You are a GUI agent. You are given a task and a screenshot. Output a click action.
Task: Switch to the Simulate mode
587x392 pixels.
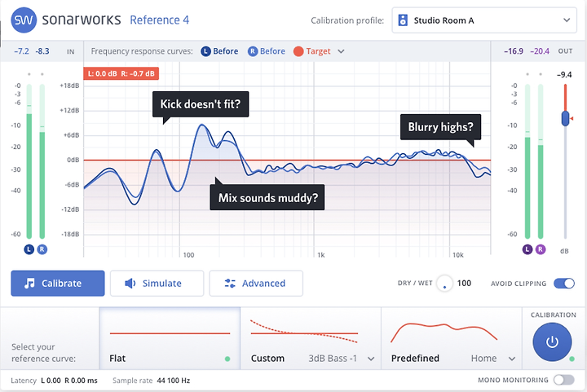tap(157, 283)
